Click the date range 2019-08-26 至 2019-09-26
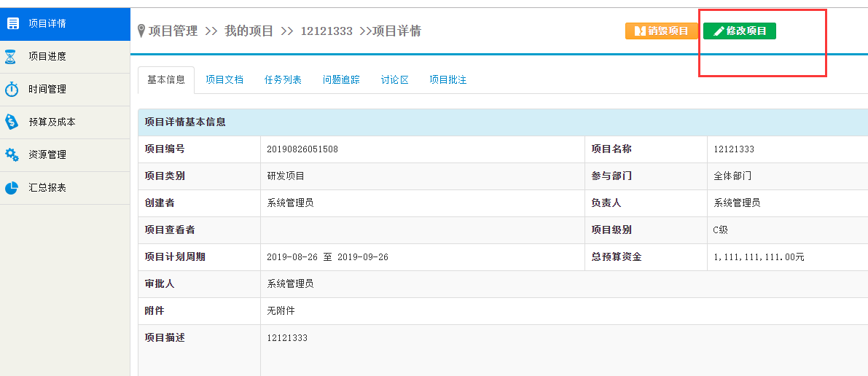Screen dimensions: 868x376 point(328,257)
